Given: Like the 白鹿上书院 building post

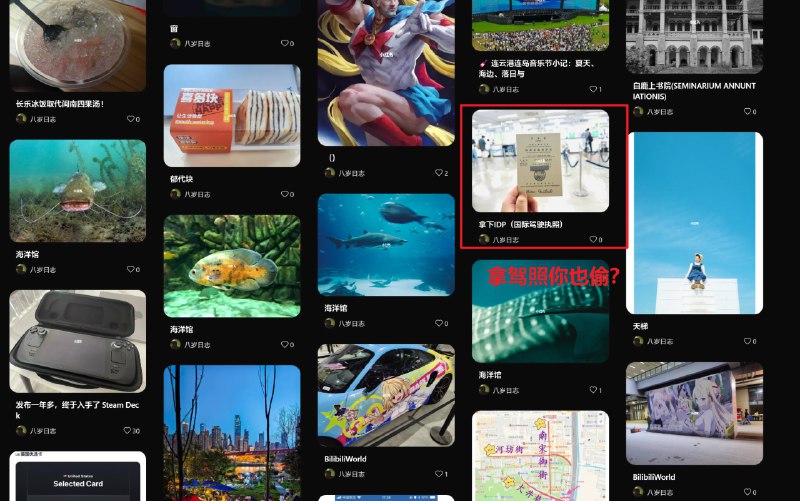Looking at the screenshot, I should [x=747, y=111].
